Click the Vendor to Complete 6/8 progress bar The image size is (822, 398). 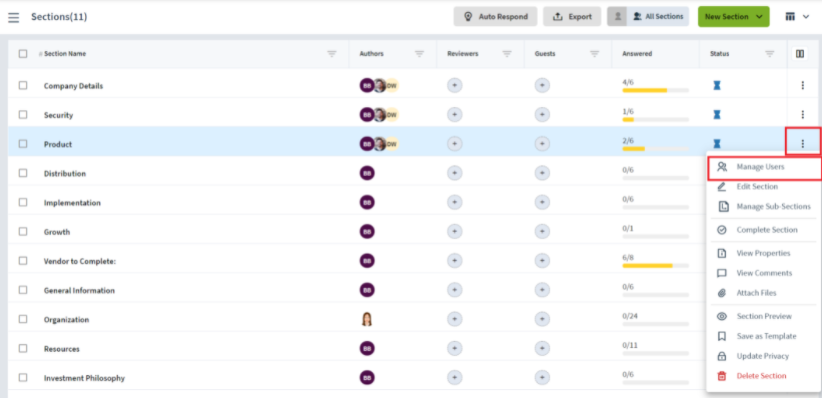(x=655, y=266)
